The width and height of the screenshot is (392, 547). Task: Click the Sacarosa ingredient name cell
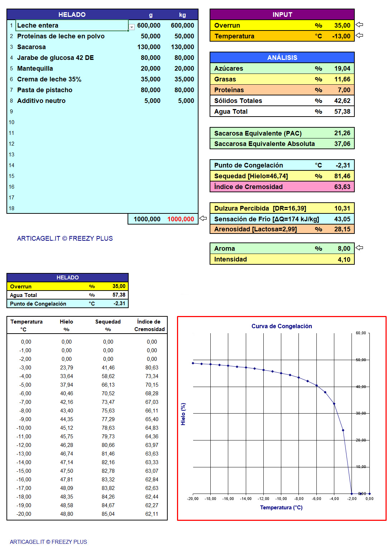32,47
